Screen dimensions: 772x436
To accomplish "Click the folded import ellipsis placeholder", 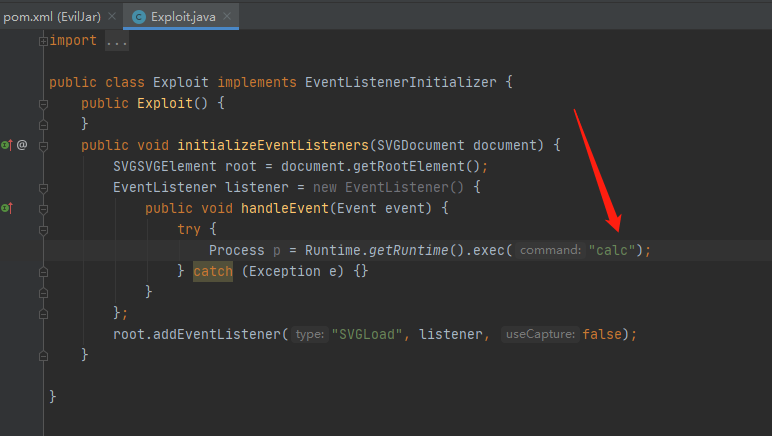I will coord(117,41).
